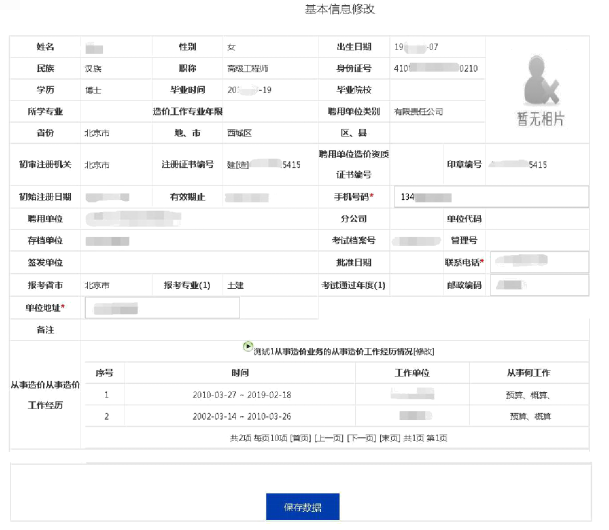The image size is (609, 530).
Task: Click the 备注 remarks label
Action: tap(45, 330)
